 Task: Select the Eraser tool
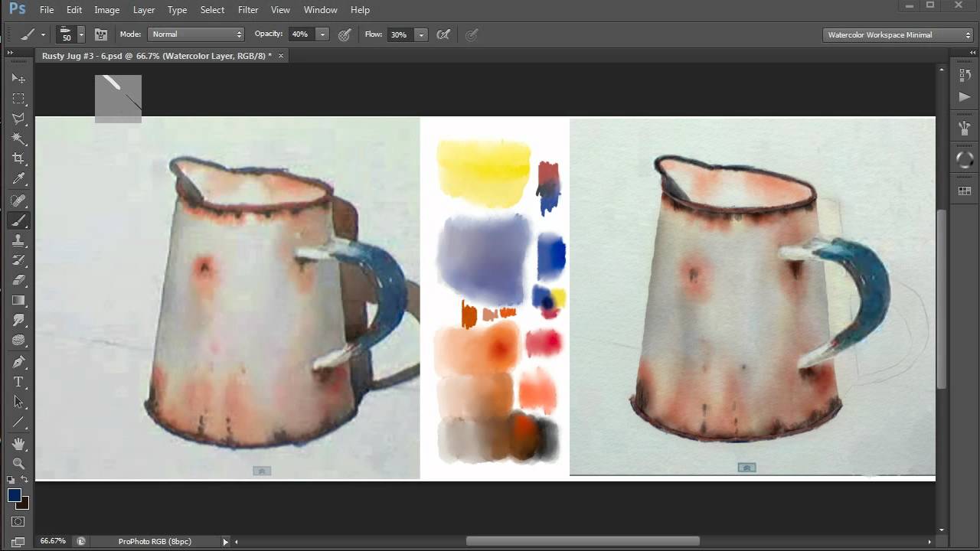(x=18, y=281)
